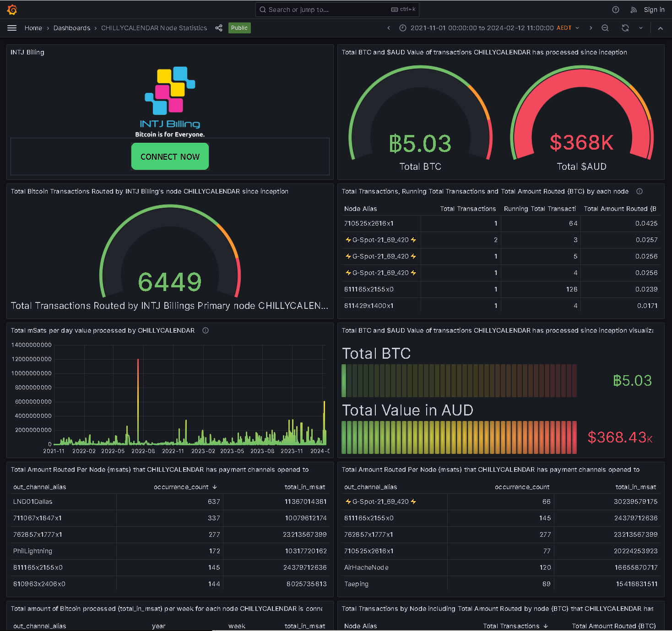Sort by Running Total Transactions column
672x631 pixels.
[x=540, y=209]
